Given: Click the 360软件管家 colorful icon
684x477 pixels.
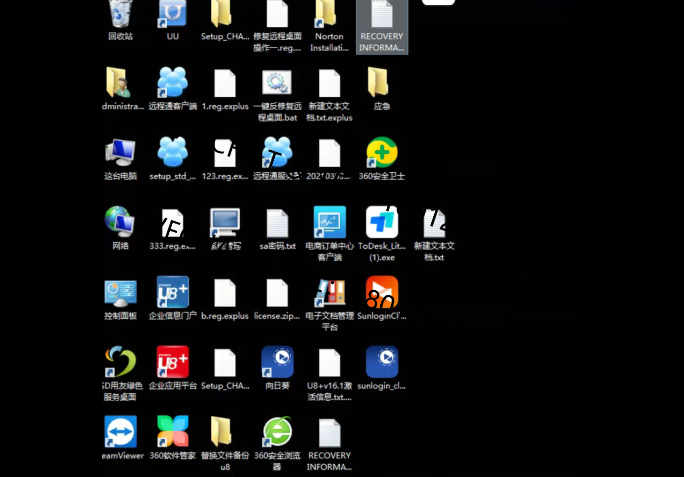Looking at the screenshot, I should (172, 432).
